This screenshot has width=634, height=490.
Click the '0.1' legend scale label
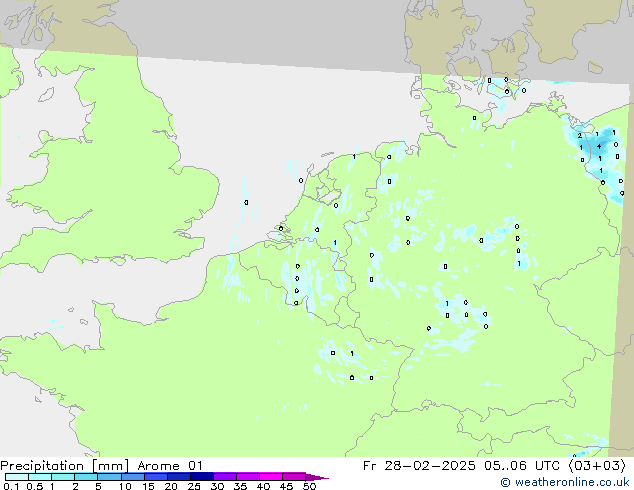coord(11,486)
